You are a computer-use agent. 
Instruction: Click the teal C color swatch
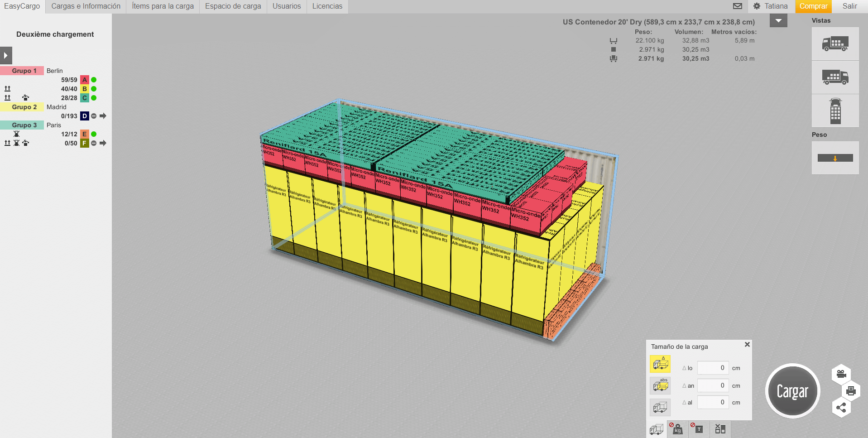point(85,98)
